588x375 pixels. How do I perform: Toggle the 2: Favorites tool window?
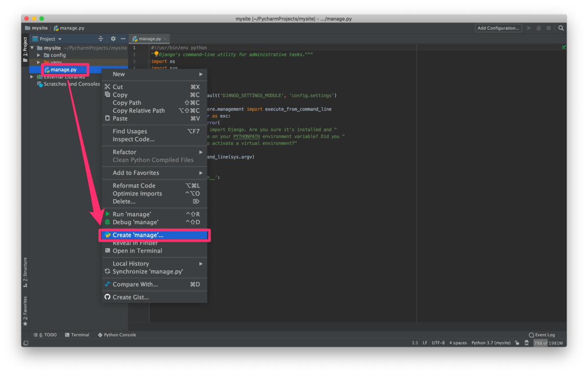[x=25, y=311]
